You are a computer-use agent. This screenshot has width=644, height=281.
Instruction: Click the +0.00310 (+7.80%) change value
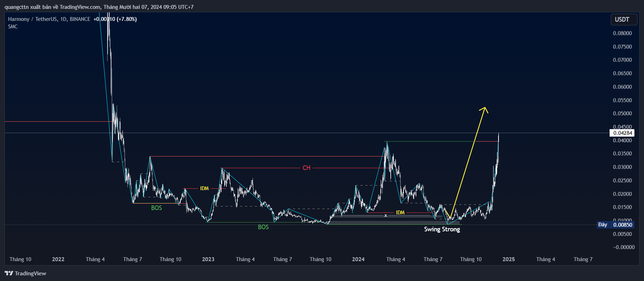click(115, 19)
